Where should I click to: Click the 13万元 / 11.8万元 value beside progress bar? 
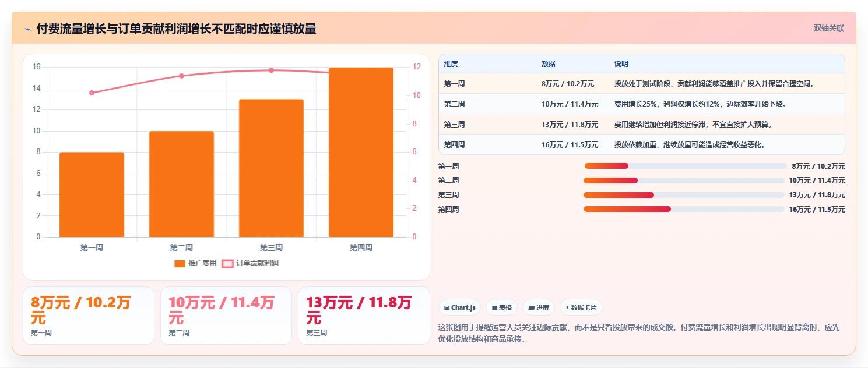tap(817, 194)
